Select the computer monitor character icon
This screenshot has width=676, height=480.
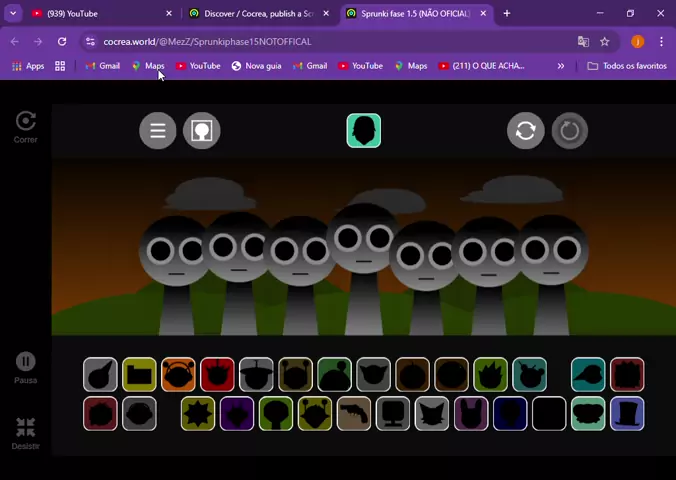(x=393, y=413)
